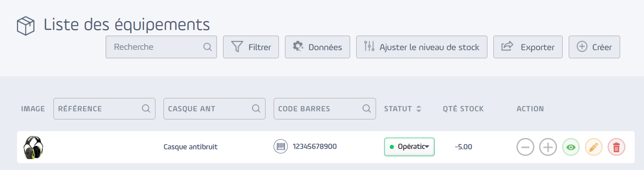
Task: Focus the Recherche search field
Action: point(161,47)
